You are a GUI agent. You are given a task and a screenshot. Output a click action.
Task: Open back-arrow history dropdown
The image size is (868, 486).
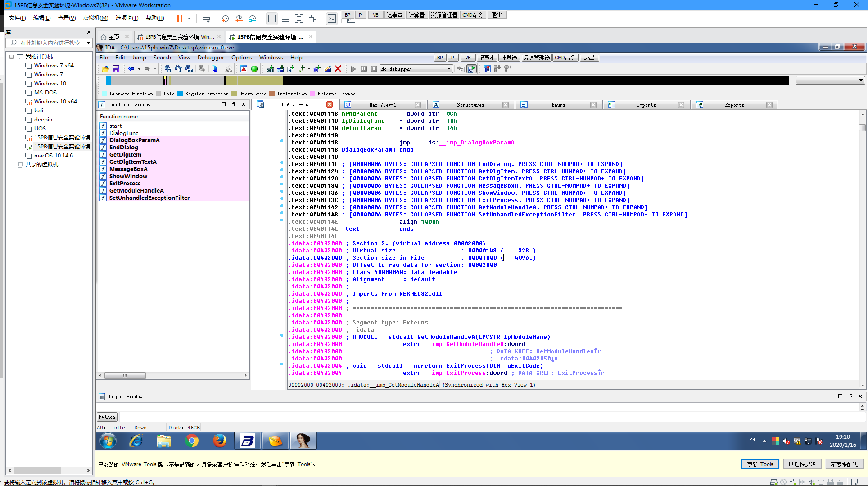pos(139,69)
